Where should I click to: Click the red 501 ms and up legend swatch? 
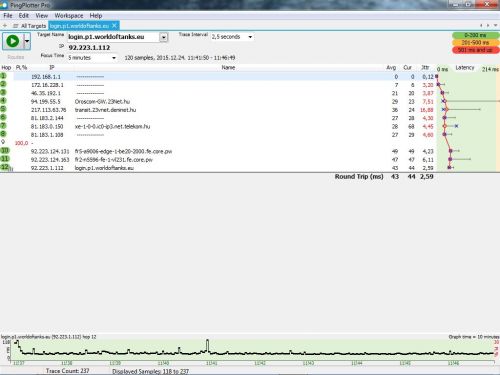click(476, 50)
